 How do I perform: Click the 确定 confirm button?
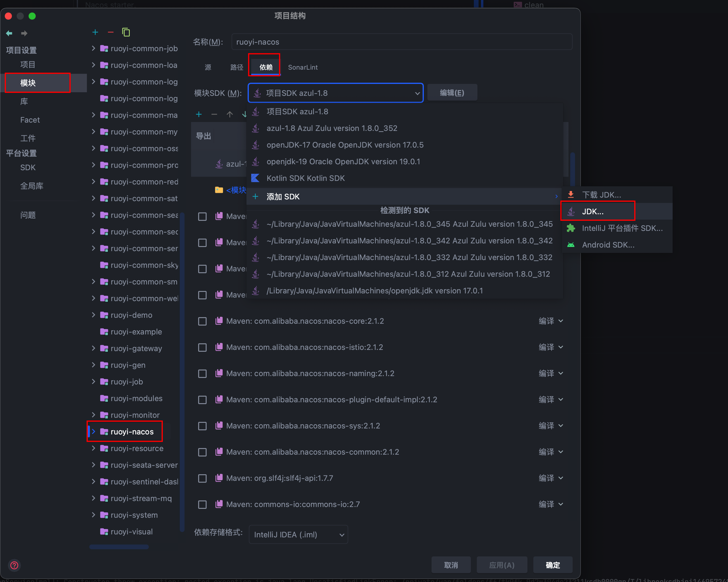pos(552,564)
